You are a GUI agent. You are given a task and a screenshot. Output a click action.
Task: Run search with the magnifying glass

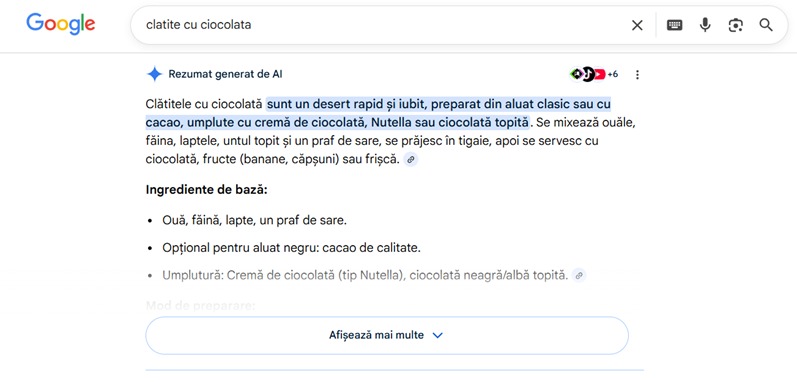pos(766,25)
